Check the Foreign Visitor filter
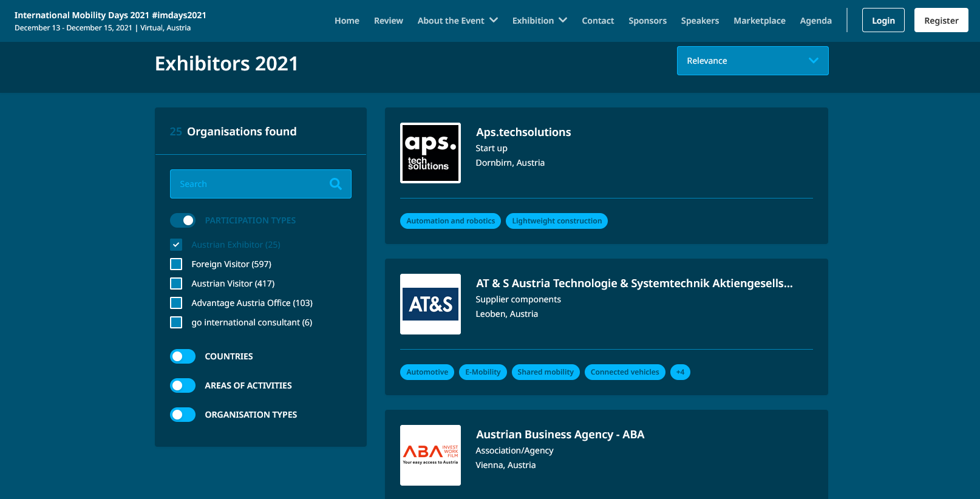Viewport: 980px width, 499px height. (176, 264)
